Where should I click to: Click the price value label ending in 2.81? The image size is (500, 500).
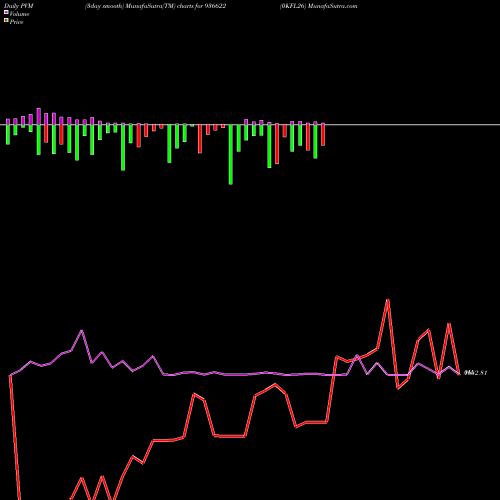click(x=476, y=373)
